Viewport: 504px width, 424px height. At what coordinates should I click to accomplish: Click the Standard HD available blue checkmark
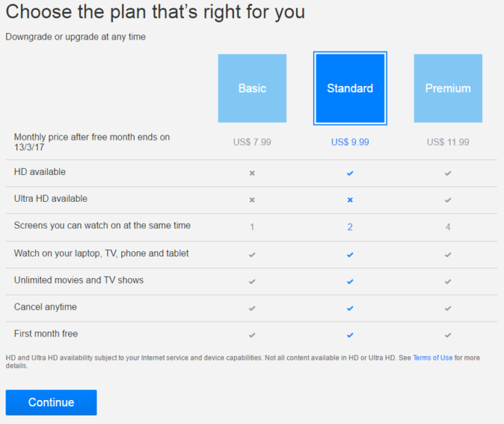point(350,173)
